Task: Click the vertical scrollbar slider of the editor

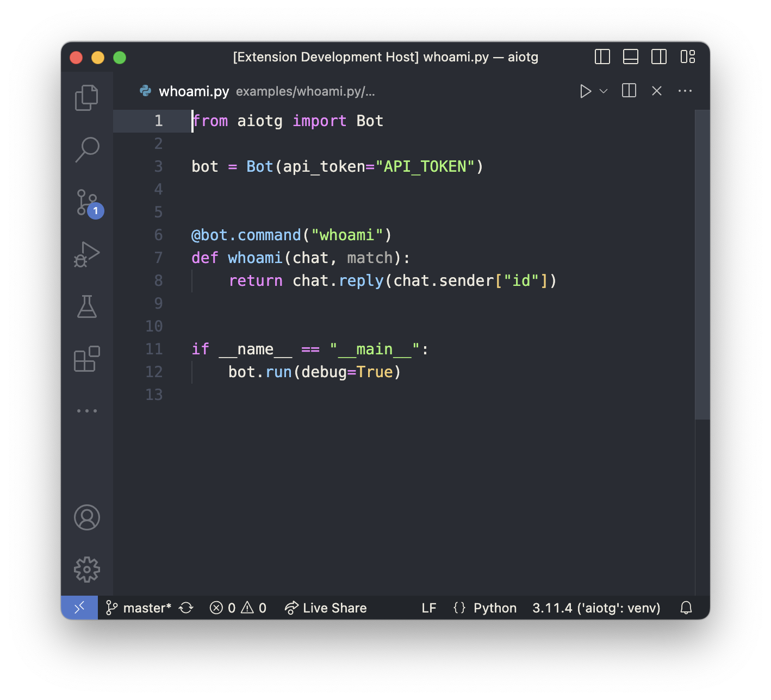Action: pos(702,265)
